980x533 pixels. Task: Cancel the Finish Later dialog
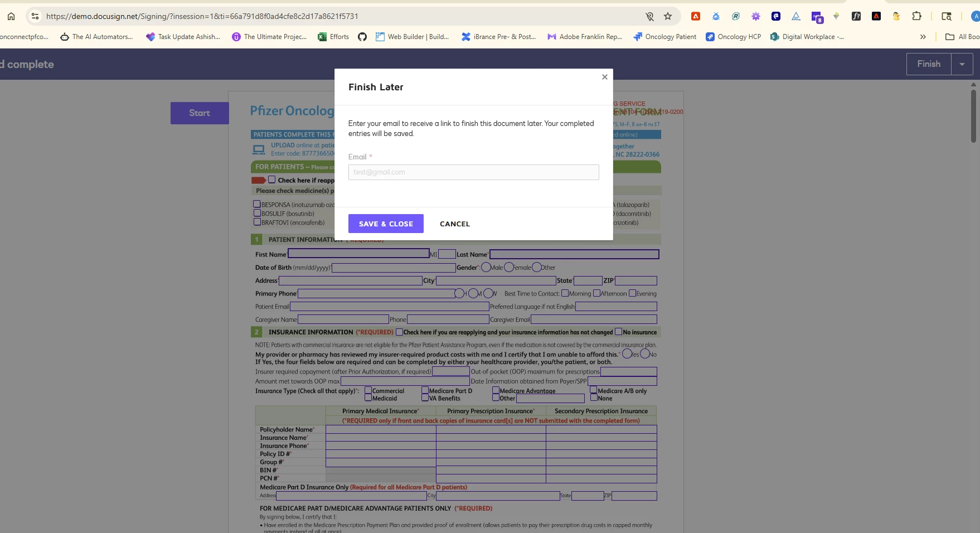455,224
